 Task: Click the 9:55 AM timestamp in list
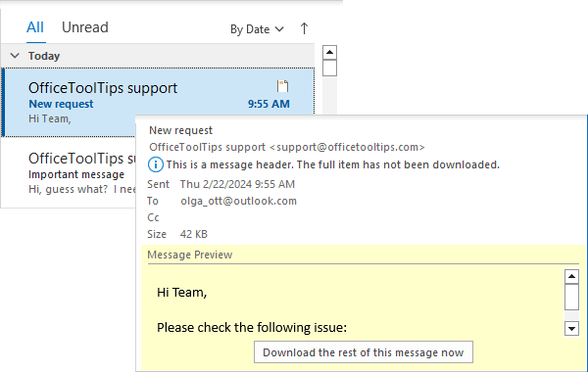(x=269, y=104)
